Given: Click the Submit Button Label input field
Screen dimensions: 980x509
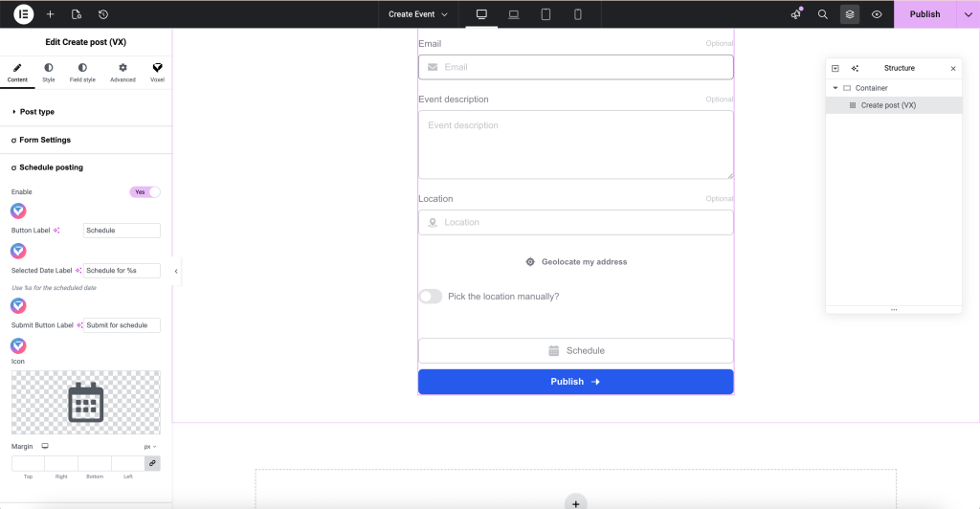Looking at the screenshot, I should click(122, 325).
